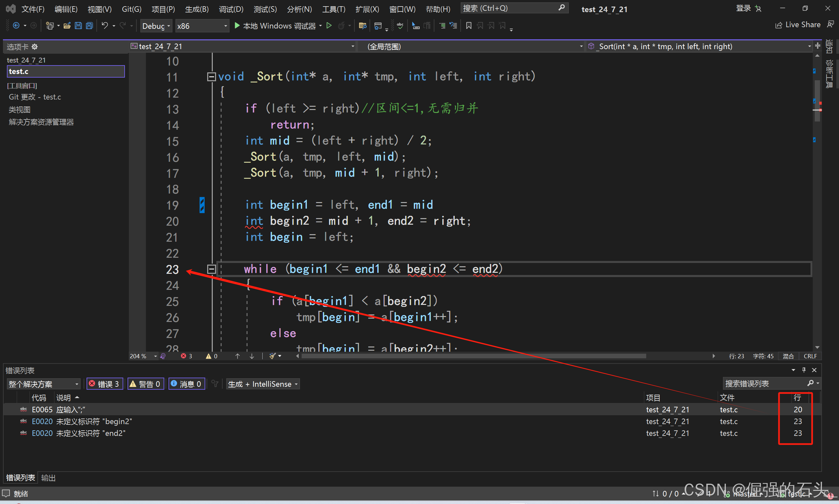This screenshot has width=839, height=504.
Task: Toggle the 警告 0 filter button
Action: click(x=146, y=384)
